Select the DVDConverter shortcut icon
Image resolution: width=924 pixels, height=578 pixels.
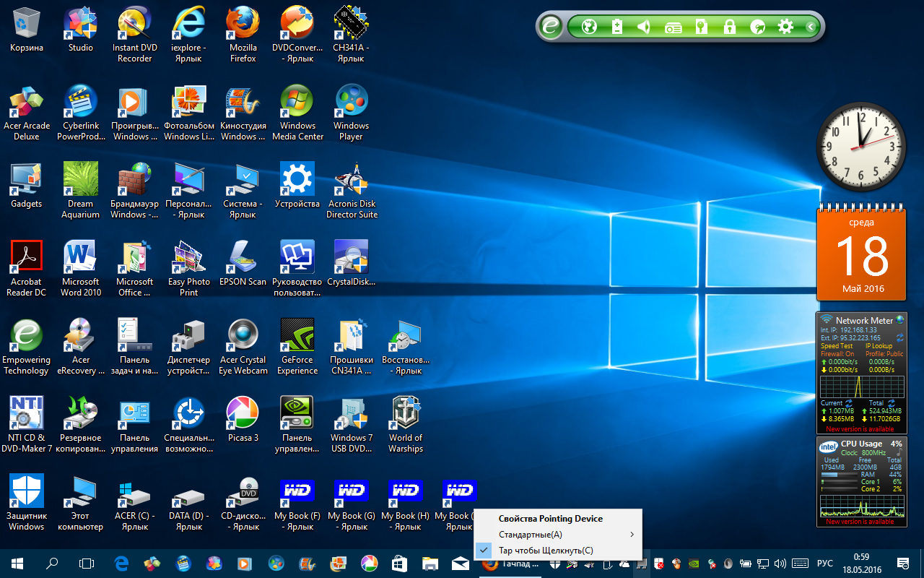coord(297,35)
